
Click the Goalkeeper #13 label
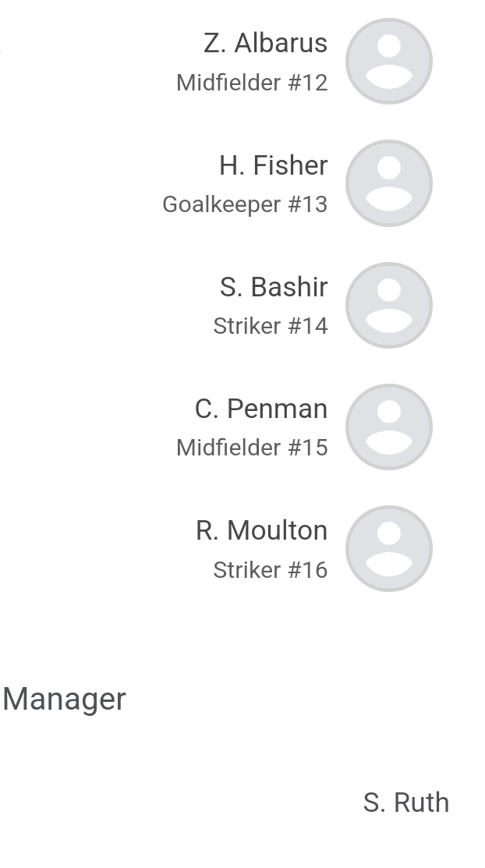[246, 205]
